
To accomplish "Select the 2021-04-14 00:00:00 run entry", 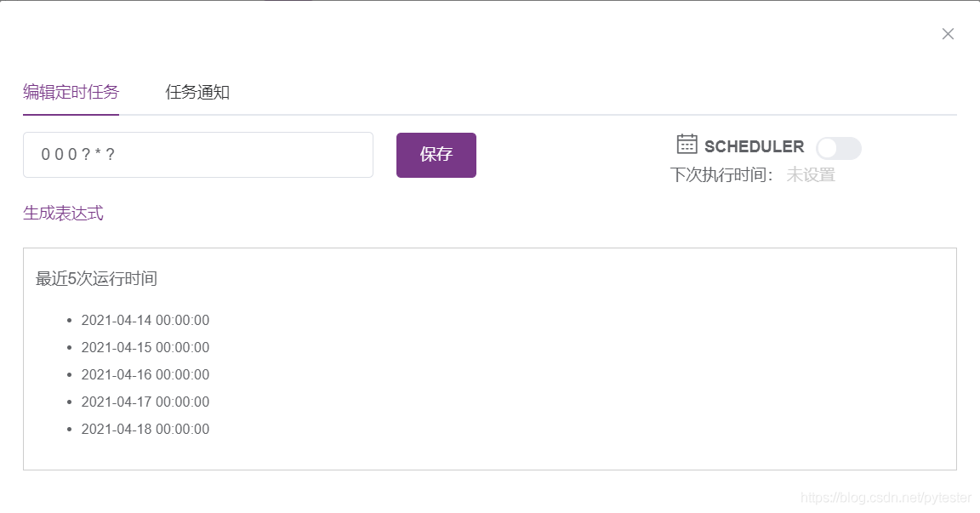I will [x=145, y=321].
